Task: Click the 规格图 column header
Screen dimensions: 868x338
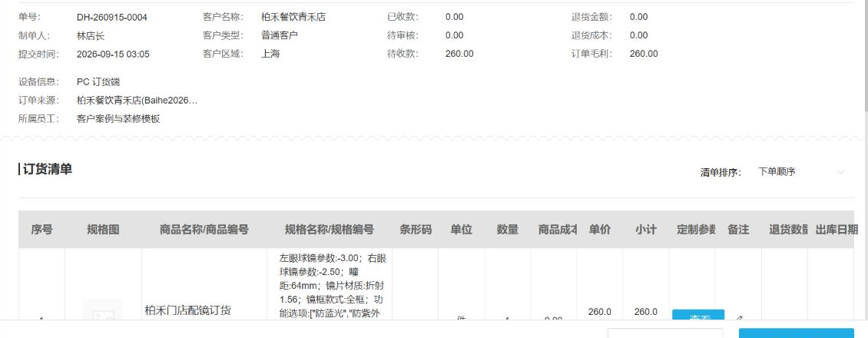Action: tap(103, 230)
